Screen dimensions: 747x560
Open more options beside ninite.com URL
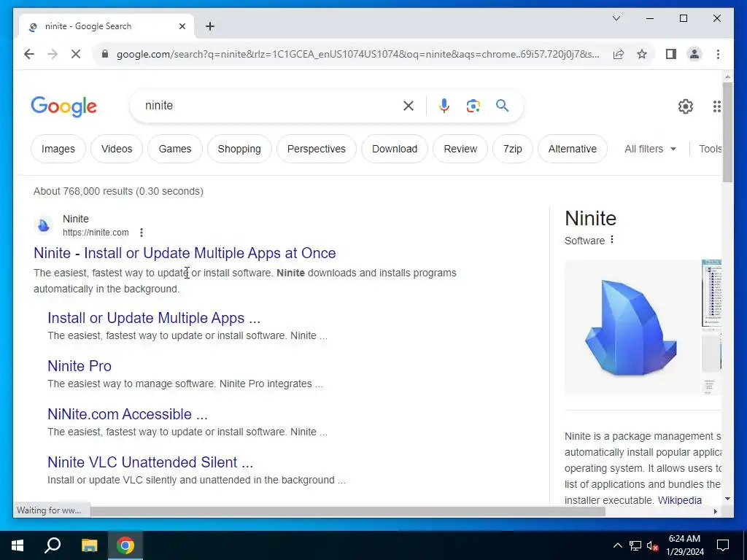(x=142, y=233)
